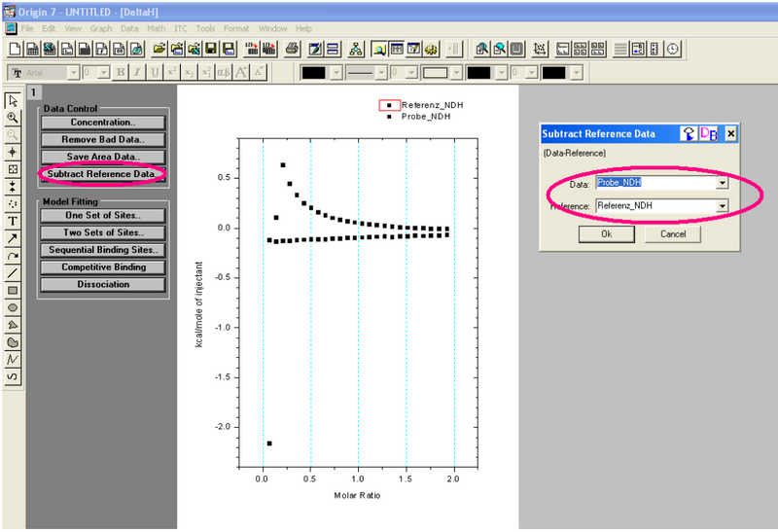This screenshot has height=532, width=778.
Task: Select the Data Selector tool
Action: click(x=13, y=187)
